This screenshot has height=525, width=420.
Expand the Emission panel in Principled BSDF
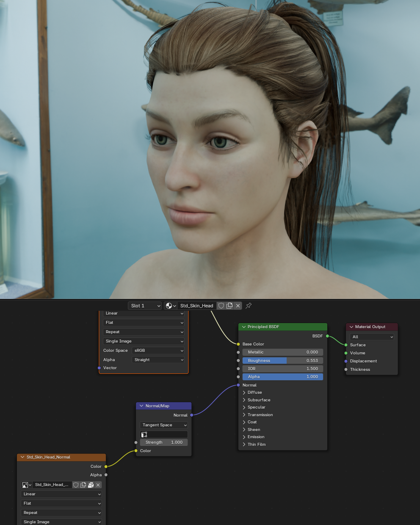(244, 437)
